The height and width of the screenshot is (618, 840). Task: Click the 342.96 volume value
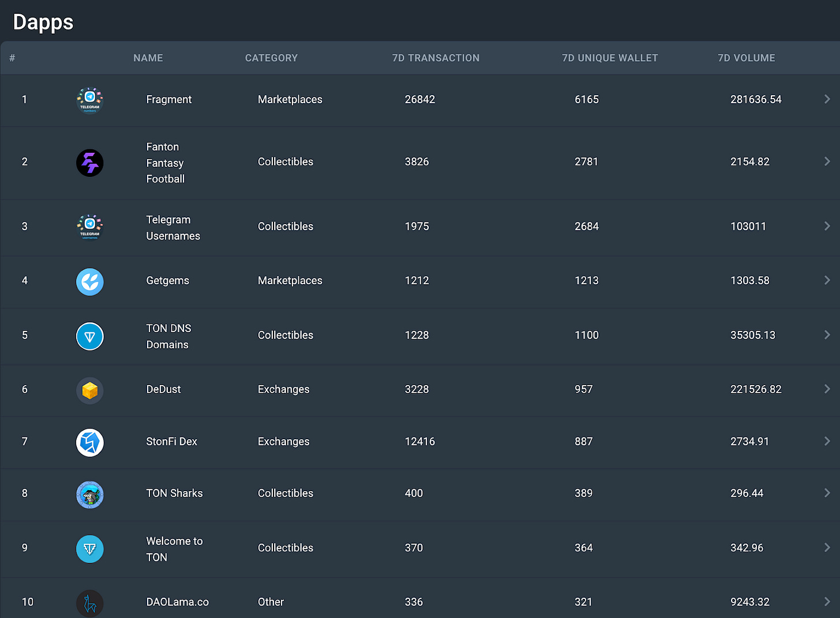click(747, 547)
